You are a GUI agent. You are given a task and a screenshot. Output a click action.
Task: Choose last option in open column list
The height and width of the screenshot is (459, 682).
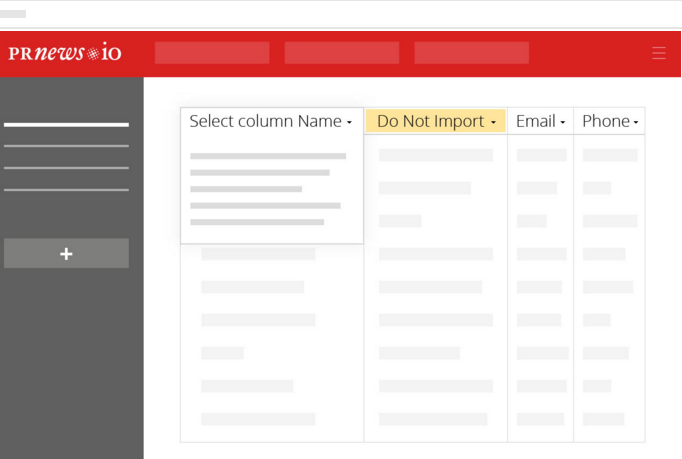(257, 222)
